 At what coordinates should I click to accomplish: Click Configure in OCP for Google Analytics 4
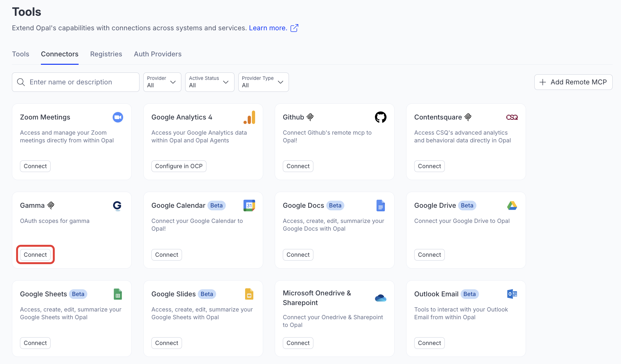(179, 166)
